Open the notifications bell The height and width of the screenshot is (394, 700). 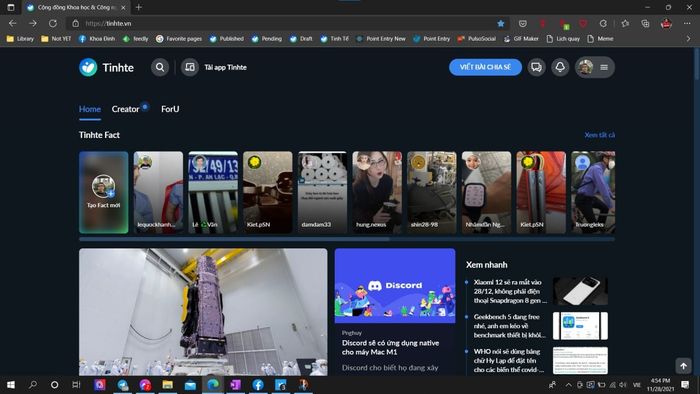(560, 67)
